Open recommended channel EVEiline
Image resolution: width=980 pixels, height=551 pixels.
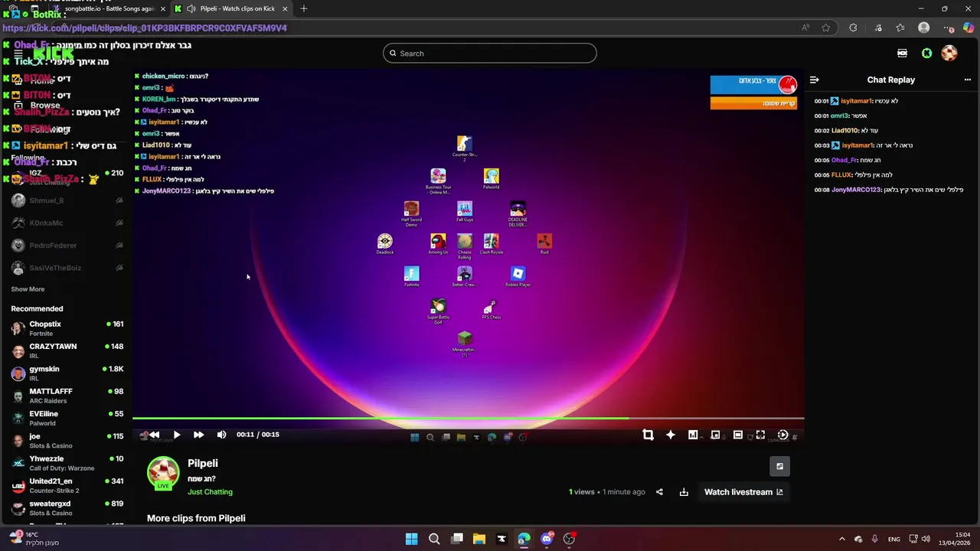(67, 418)
